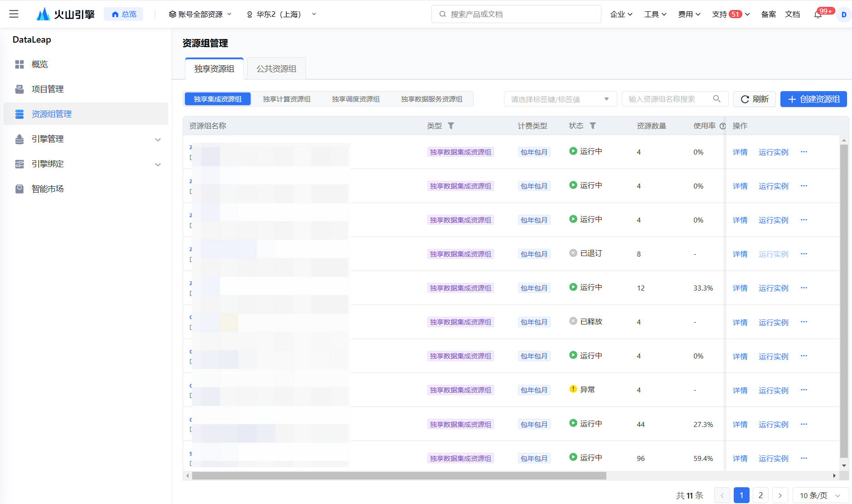
Task: Select the 独享数据服务资源组 sub-tab
Action: [432, 99]
